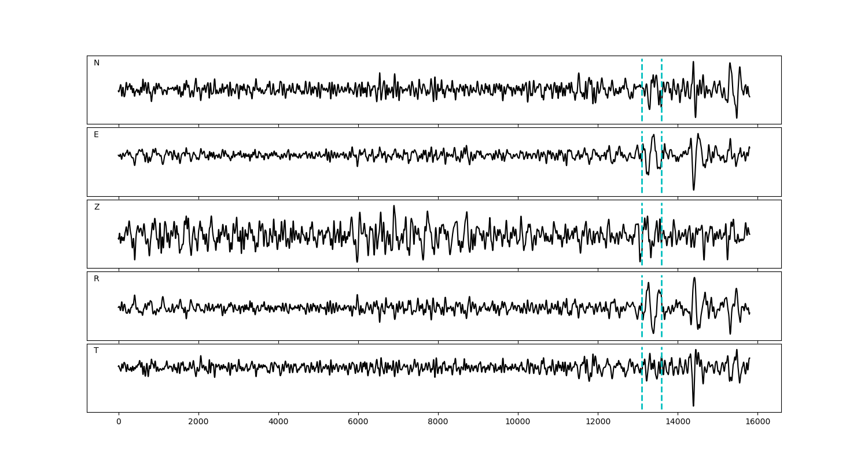
Task: Click first cyan dashed line in N panel
Action: pos(642,90)
